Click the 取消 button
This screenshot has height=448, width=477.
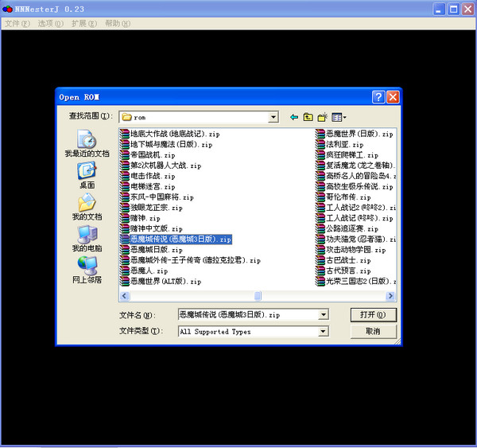[x=373, y=331]
